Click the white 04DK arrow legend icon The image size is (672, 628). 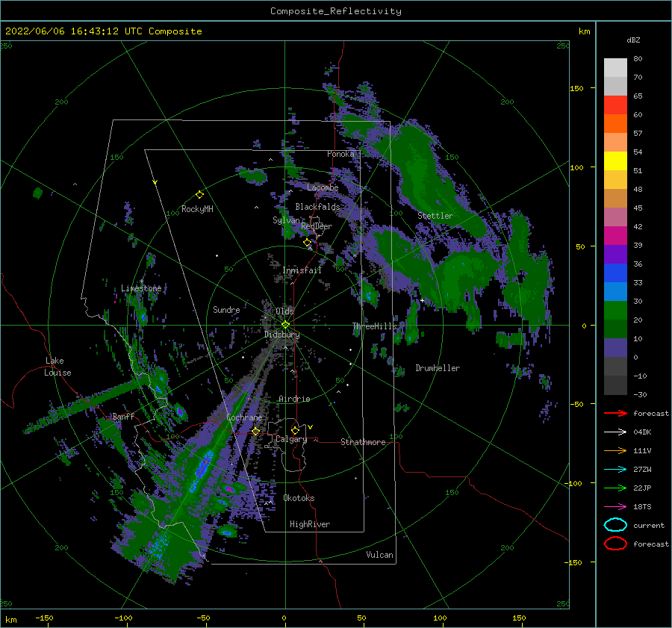pyautogui.click(x=615, y=432)
